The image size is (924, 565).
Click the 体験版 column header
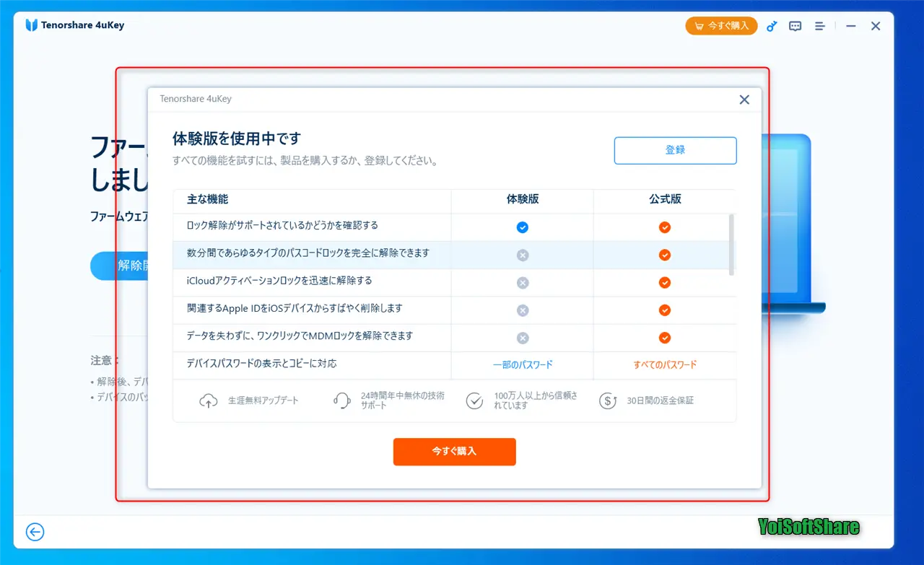click(x=523, y=199)
